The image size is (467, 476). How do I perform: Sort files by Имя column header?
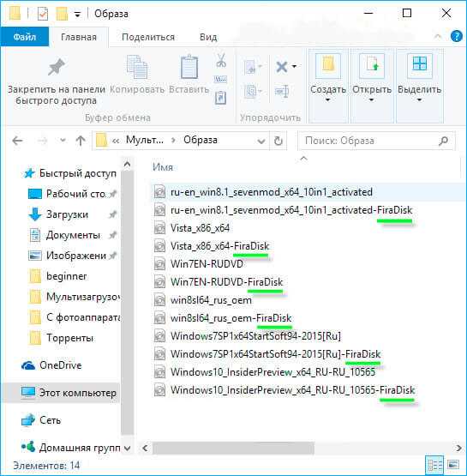(x=163, y=167)
